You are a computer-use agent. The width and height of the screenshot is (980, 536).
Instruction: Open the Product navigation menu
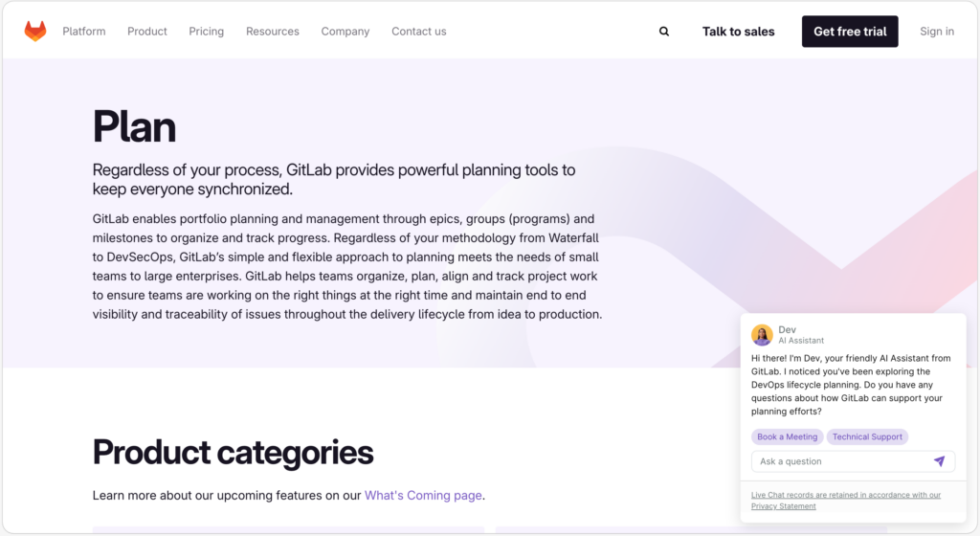point(147,32)
